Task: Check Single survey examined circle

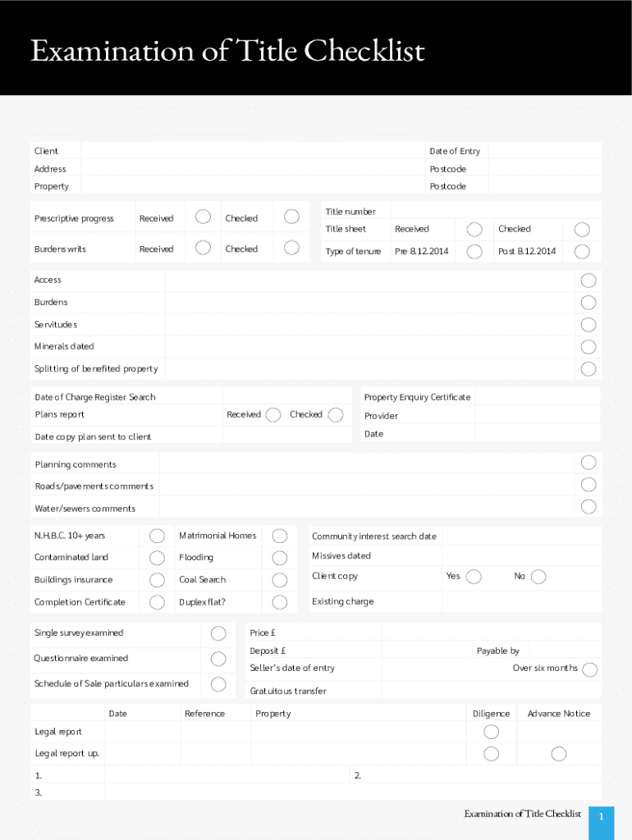Action: pyautogui.click(x=218, y=633)
